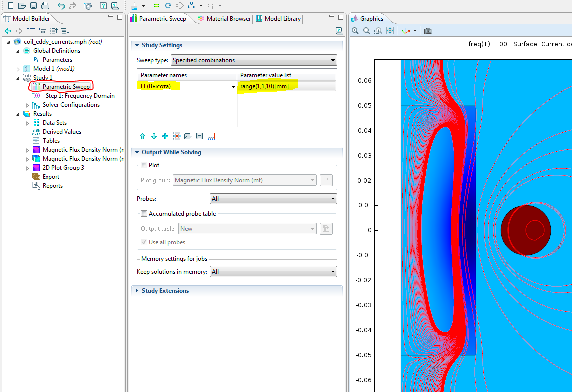Save the model with floppy icon
Image resolution: width=572 pixels, height=392 pixels.
[x=33, y=5]
